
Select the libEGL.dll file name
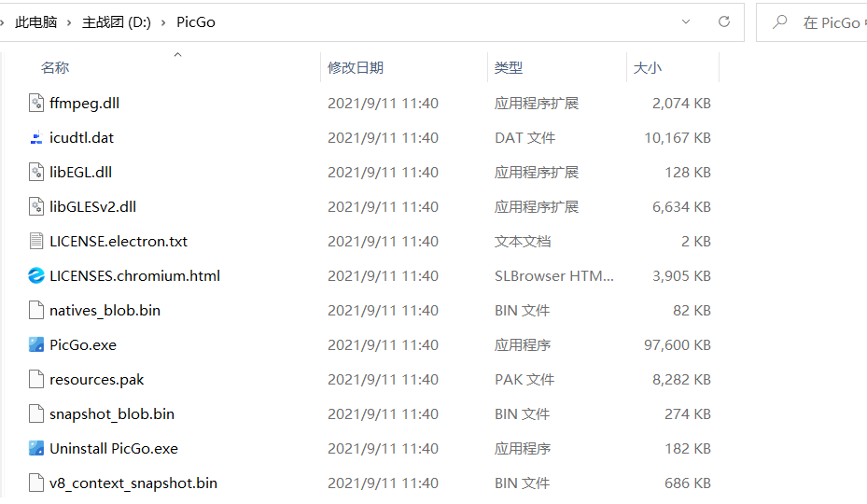[81, 172]
